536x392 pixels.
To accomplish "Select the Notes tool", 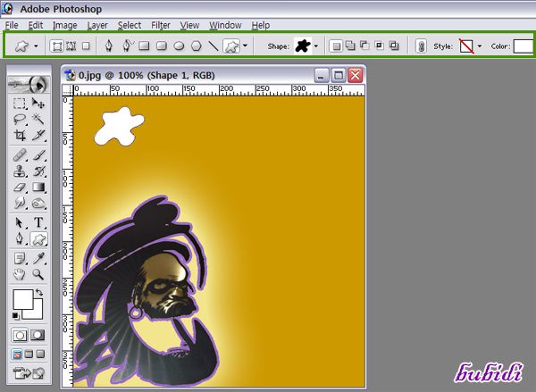I will pyautogui.click(x=19, y=258).
